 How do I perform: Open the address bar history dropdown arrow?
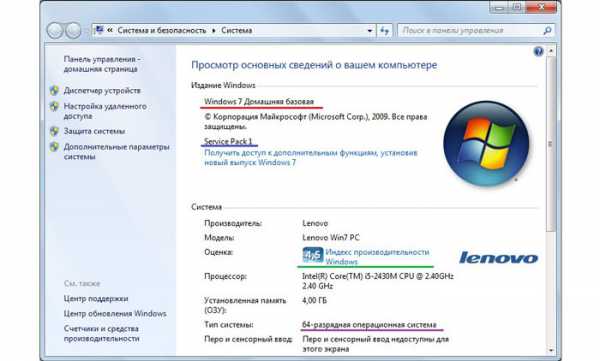tap(370, 31)
